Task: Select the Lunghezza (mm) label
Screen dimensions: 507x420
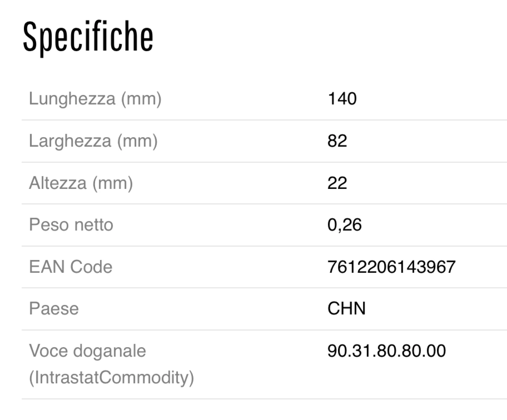Action: pyautogui.click(x=95, y=98)
